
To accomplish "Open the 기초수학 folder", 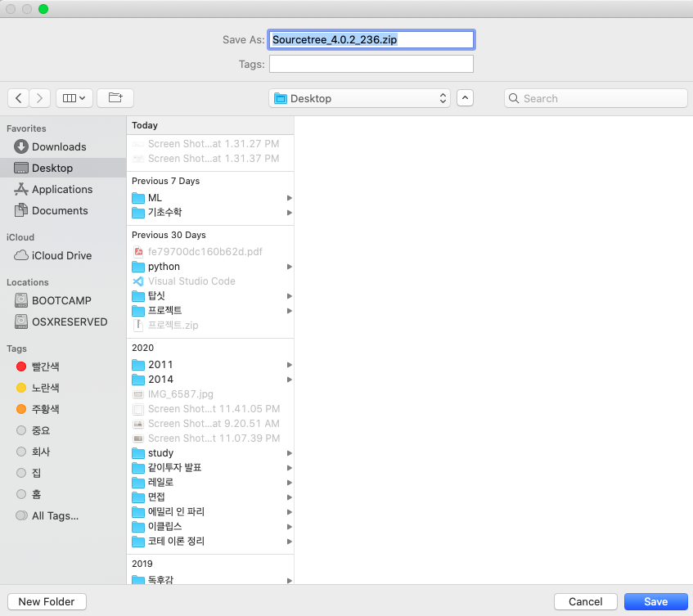I will (x=212, y=213).
